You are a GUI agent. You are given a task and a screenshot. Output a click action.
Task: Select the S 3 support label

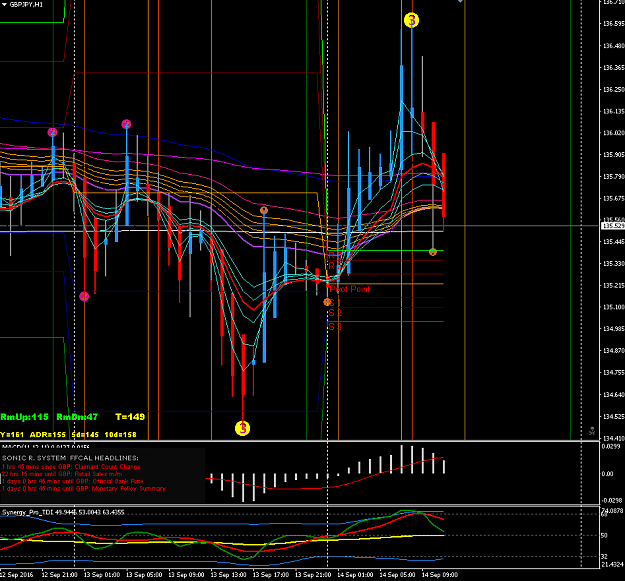coord(335,327)
